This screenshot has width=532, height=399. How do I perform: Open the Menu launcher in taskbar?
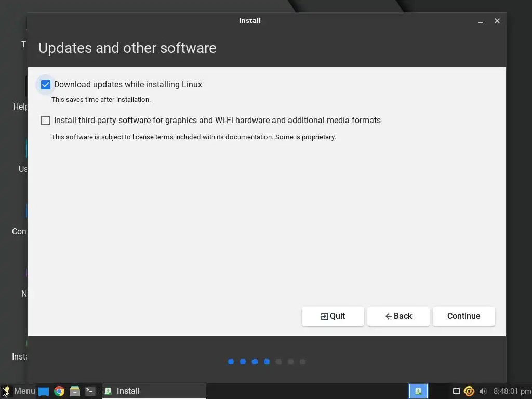(x=19, y=391)
